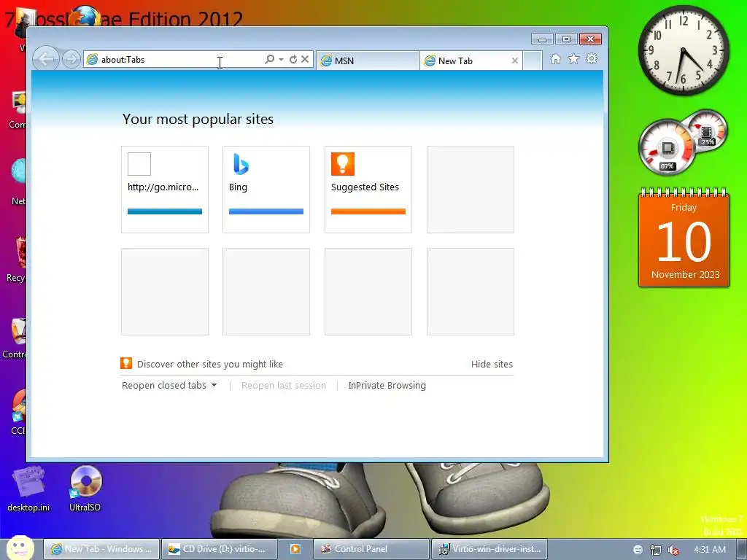Viewport: 747px width, 560px height.
Task: Open the Tools gear menu
Action: [x=592, y=59]
